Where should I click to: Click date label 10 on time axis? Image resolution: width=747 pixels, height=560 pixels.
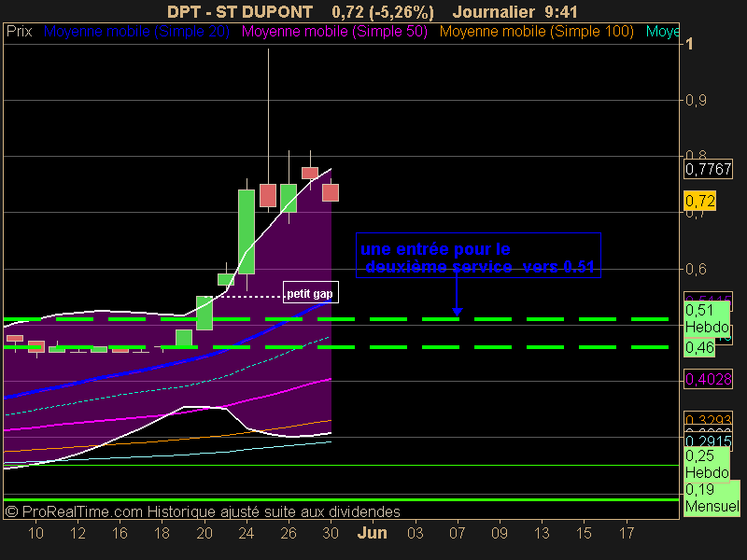click(35, 533)
